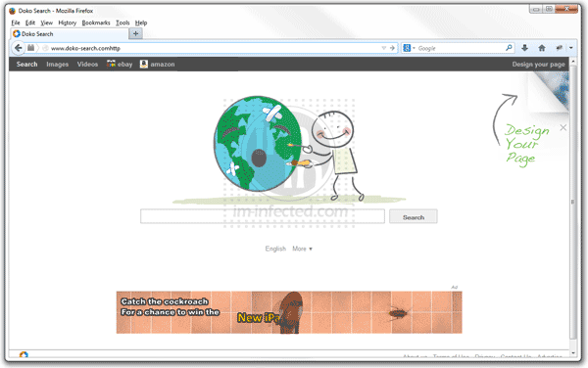The width and height of the screenshot is (588, 368).
Task: Click the Go arrow in address bar
Action: [x=392, y=48]
